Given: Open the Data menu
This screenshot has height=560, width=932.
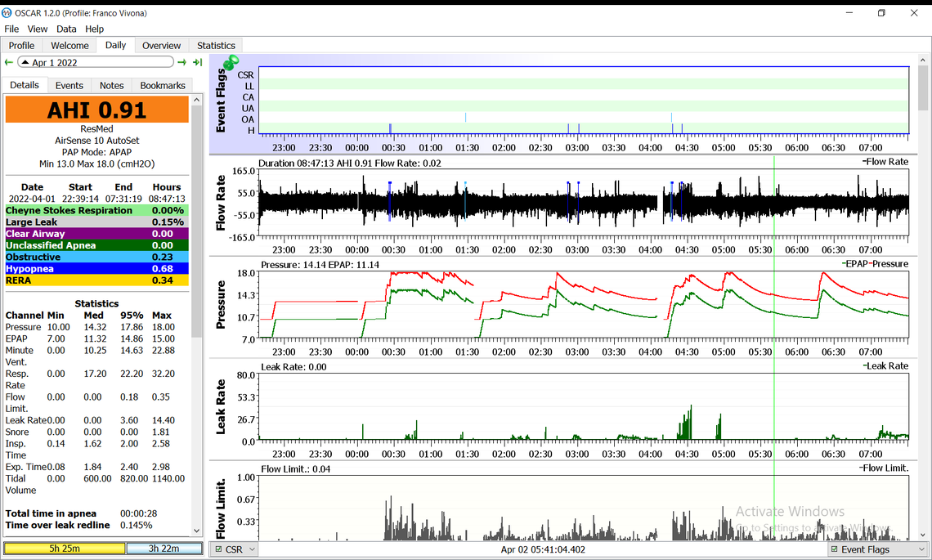Looking at the screenshot, I should [x=66, y=29].
